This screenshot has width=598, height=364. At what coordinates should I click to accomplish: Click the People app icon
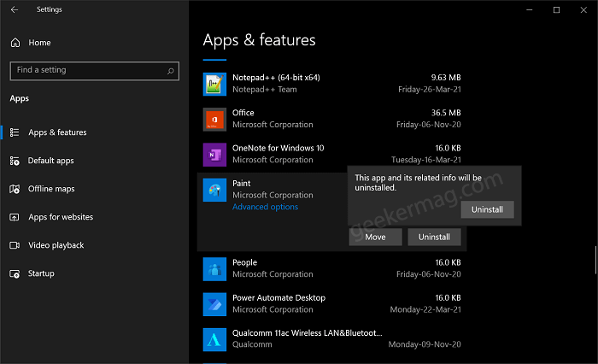coord(214,269)
